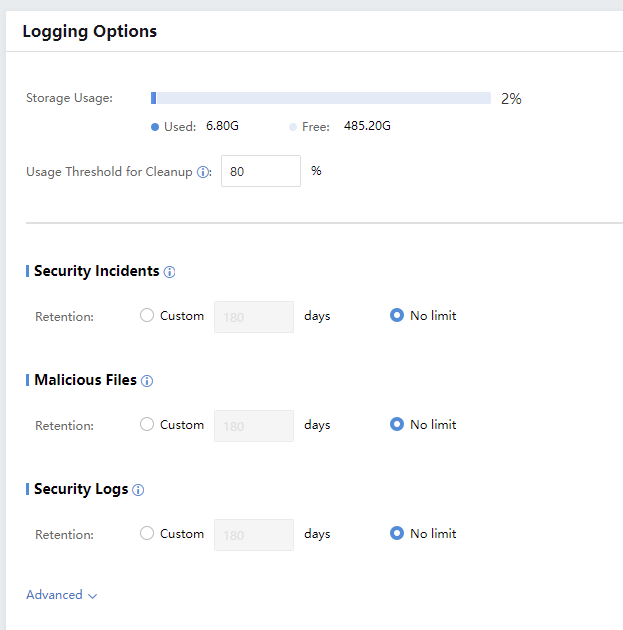The width and height of the screenshot is (623, 630).
Task: Click Malicious Files retention days field
Action: tap(254, 425)
